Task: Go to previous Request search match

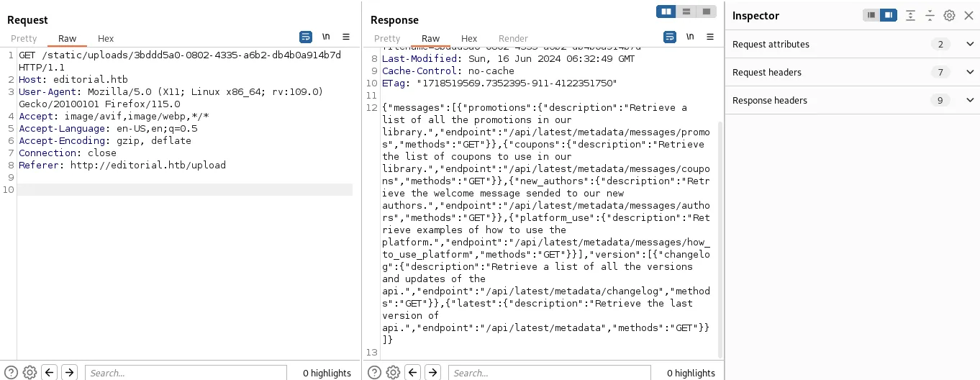Action: 49,372
